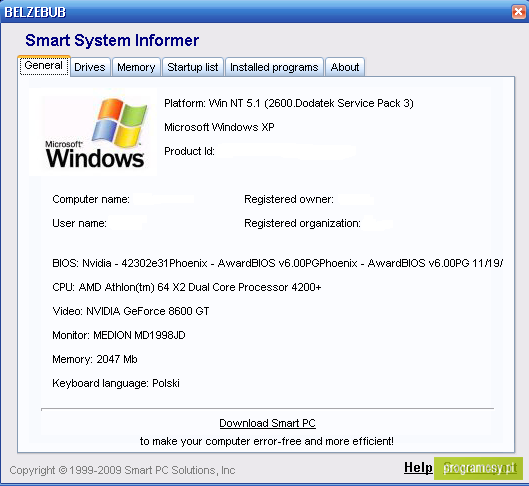The width and height of the screenshot is (529, 486).
Task: Select the Keyboard language Polski line
Action: pyautogui.click(x=116, y=383)
